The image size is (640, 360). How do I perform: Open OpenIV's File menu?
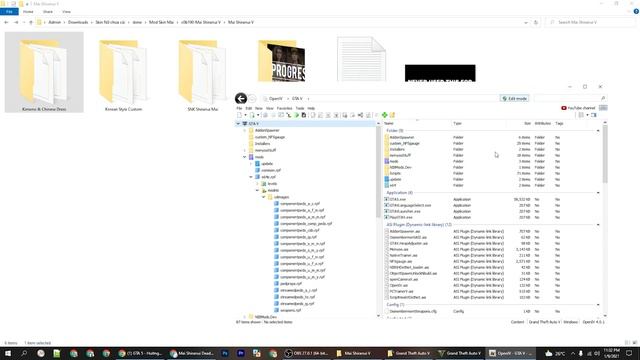point(240,108)
